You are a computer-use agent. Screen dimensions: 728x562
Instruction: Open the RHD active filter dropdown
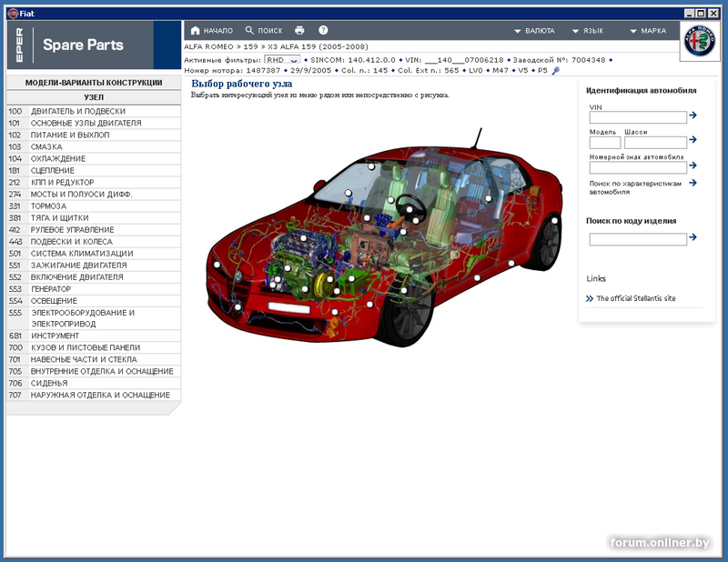click(281, 60)
